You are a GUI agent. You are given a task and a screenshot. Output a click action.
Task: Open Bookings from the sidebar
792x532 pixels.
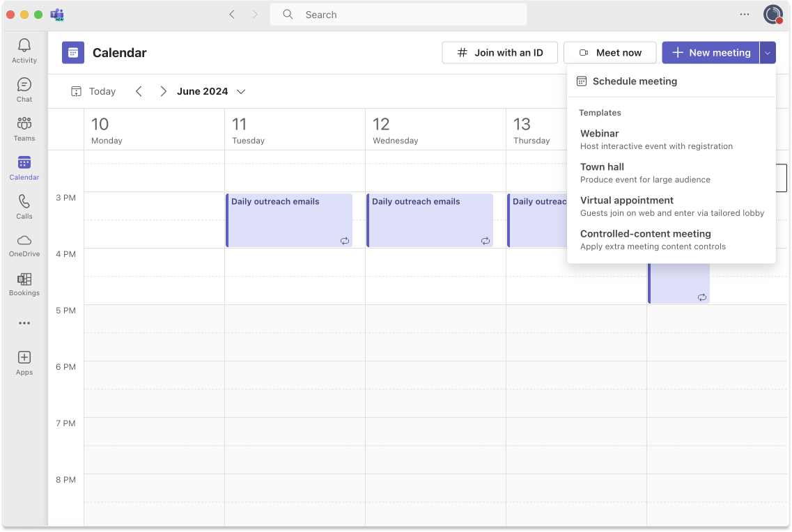click(x=24, y=280)
